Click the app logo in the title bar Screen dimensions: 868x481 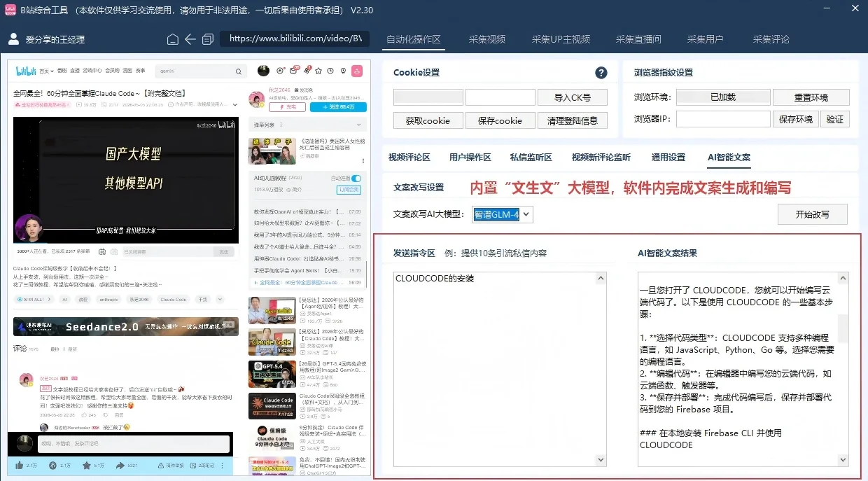(x=10, y=10)
